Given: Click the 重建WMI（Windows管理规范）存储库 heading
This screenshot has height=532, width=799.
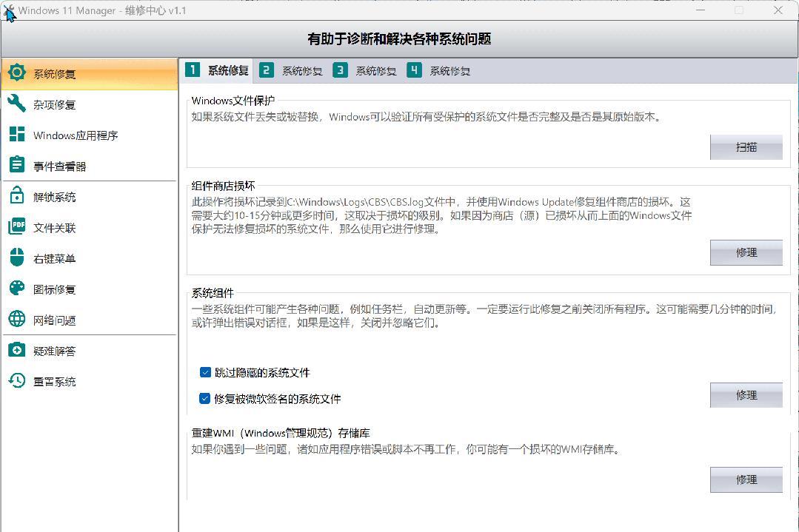Looking at the screenshot, I should coord(281,434).
